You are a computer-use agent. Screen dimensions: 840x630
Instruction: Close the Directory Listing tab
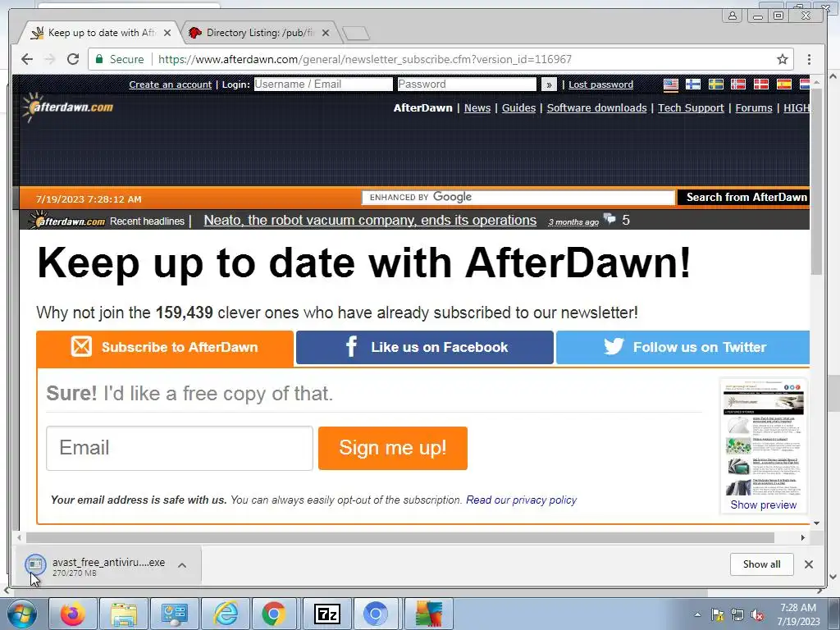tap(325, 33)
